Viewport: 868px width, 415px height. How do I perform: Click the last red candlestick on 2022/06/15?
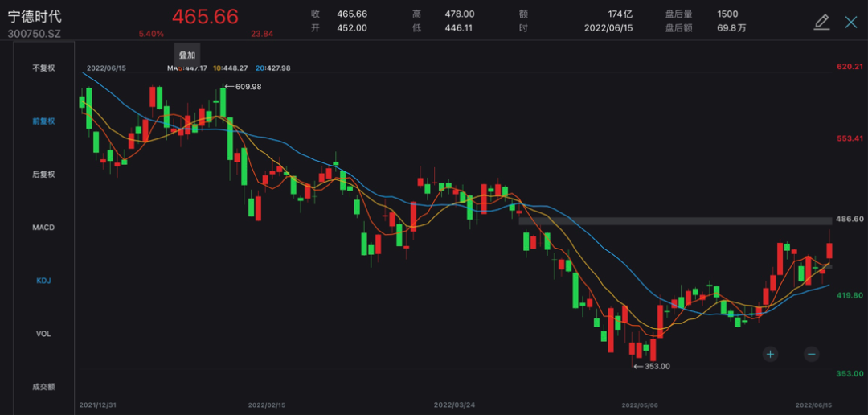[829, 250]
